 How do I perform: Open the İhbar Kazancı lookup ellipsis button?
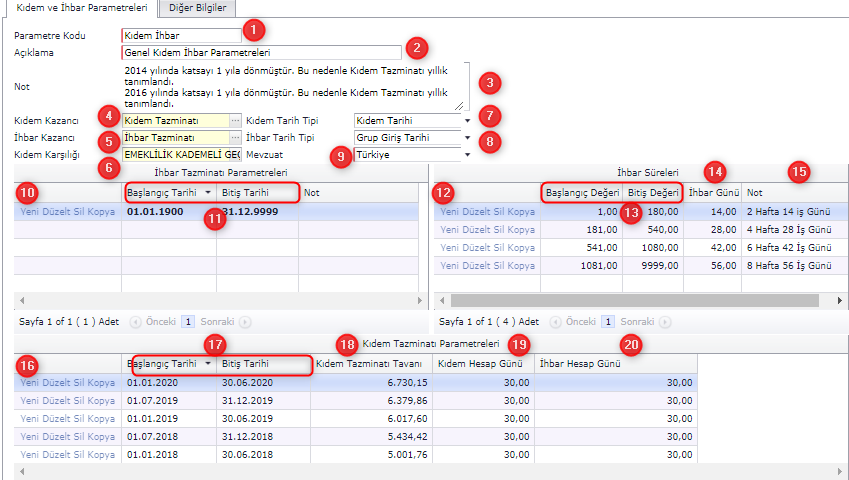click(x=235, y=137)
